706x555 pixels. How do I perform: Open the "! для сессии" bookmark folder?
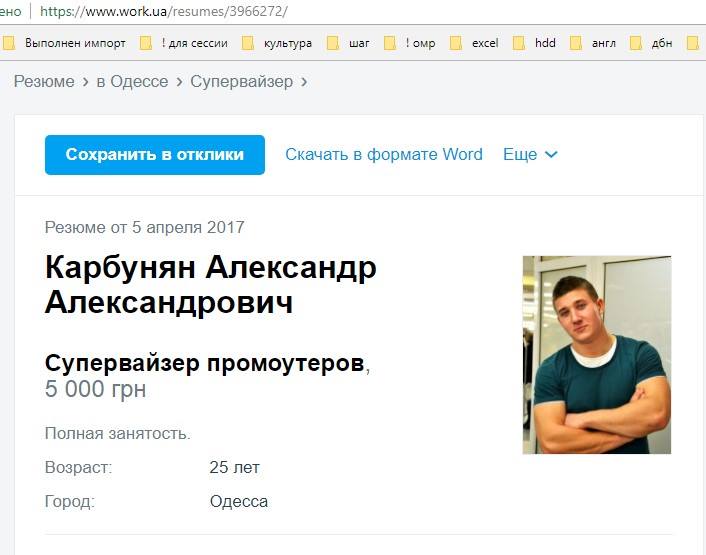[x=185, y=43]
